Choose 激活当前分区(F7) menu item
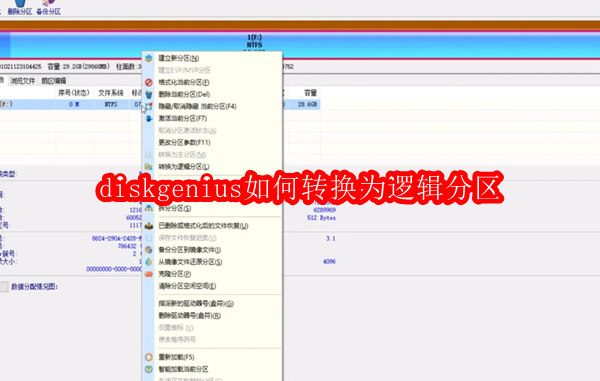Screen dimensions: 600x381 coord(183,119)
